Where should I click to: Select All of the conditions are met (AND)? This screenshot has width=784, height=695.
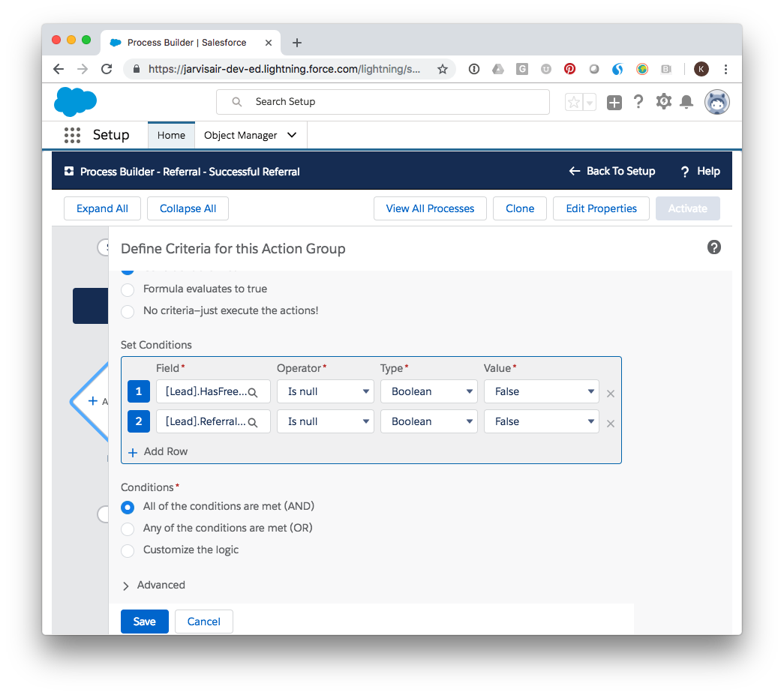point(128,508)
